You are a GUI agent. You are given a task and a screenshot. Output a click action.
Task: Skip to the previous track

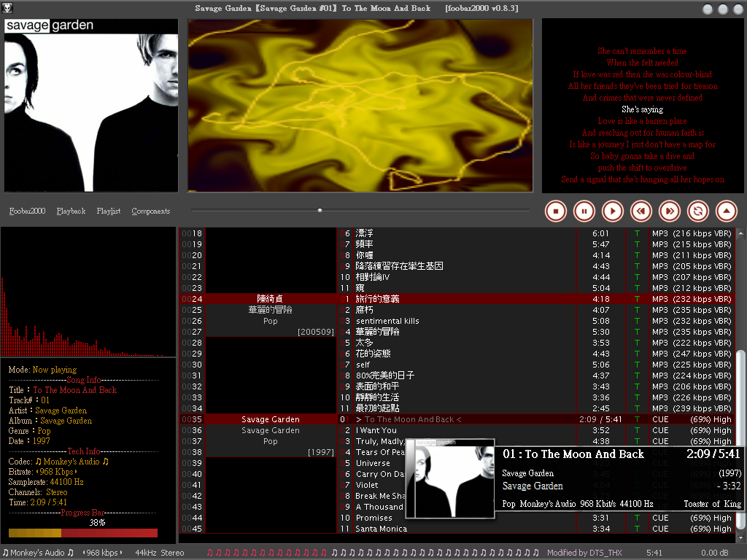click(x=641, y=211)
